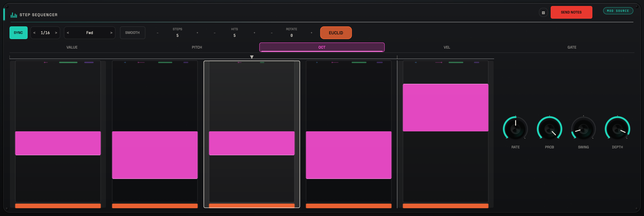Click the SEND NOTES button
This screenshot has width=644, height=216.
pos(571,12)
